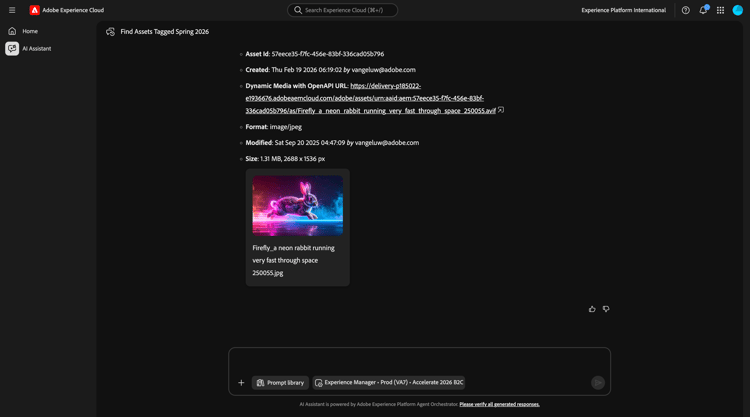Image resolution: width=750 pixels, height=417 pixels.
Task: Open the neon rabbit image thumbnail
Action: pos(298,205)
